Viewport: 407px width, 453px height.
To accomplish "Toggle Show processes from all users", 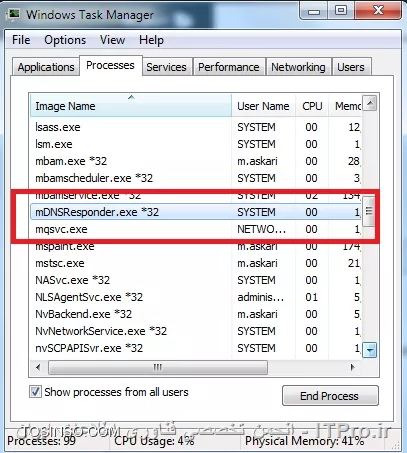I will 35,392.
